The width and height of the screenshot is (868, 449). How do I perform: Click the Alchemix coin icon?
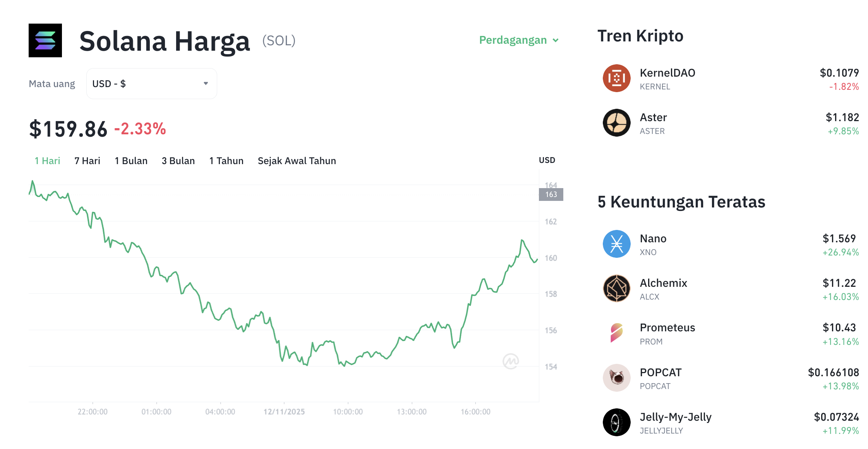point(616,288)
